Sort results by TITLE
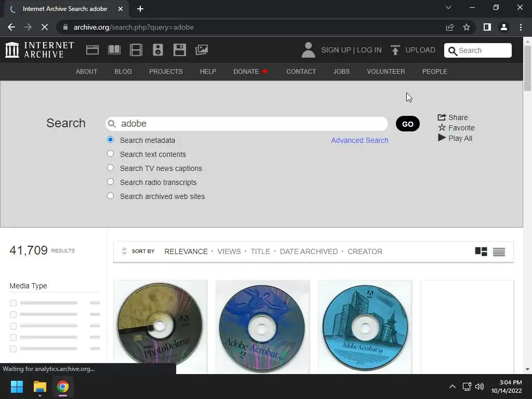Screen dimensions: 532x399 coord(260,251)
